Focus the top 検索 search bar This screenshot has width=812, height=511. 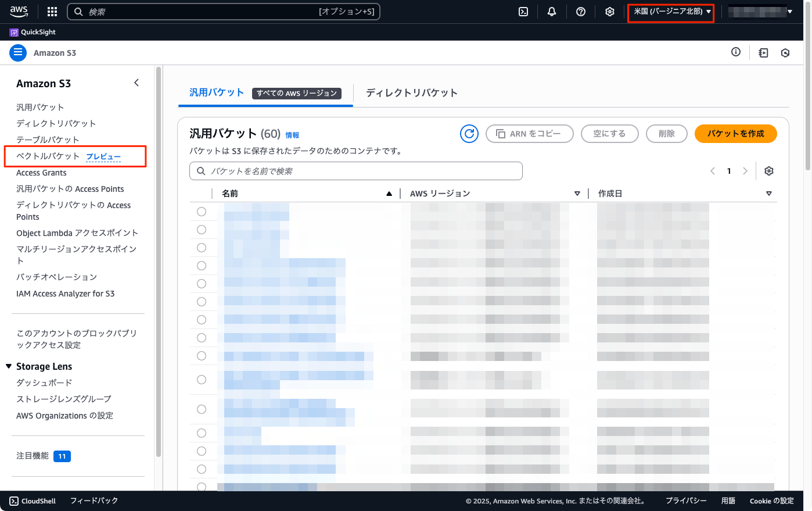pyautogui.click(x=224, y=12)
